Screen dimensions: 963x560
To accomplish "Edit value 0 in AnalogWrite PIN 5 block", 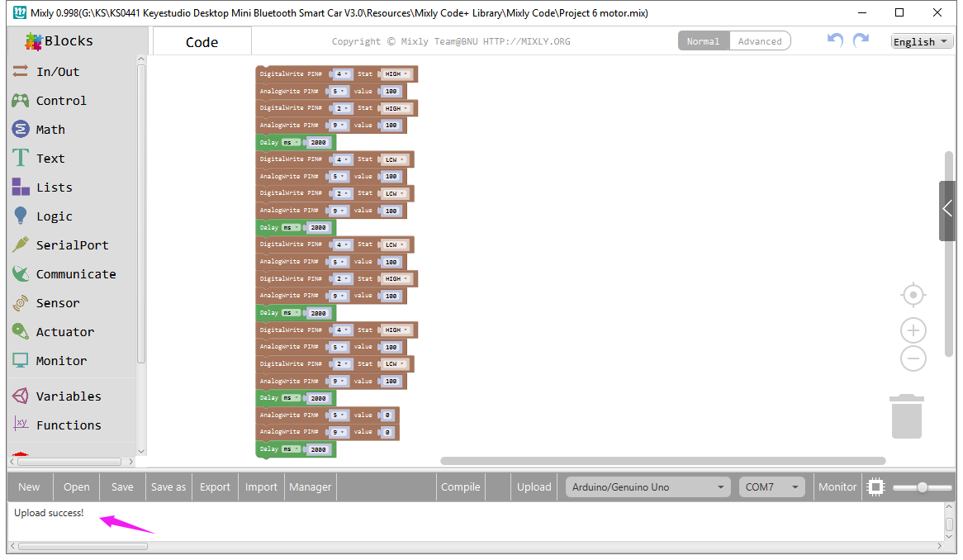I will coord(387,415).
